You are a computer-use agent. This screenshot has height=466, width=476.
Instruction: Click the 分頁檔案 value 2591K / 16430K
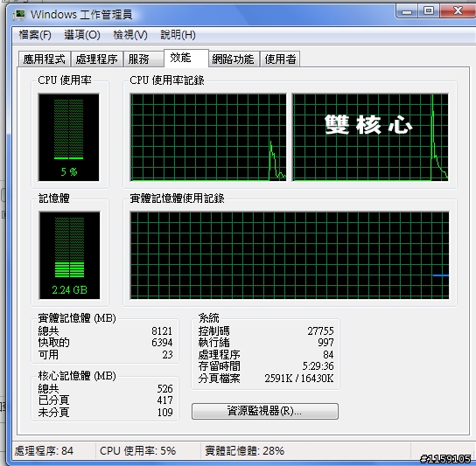click(299, 378)
